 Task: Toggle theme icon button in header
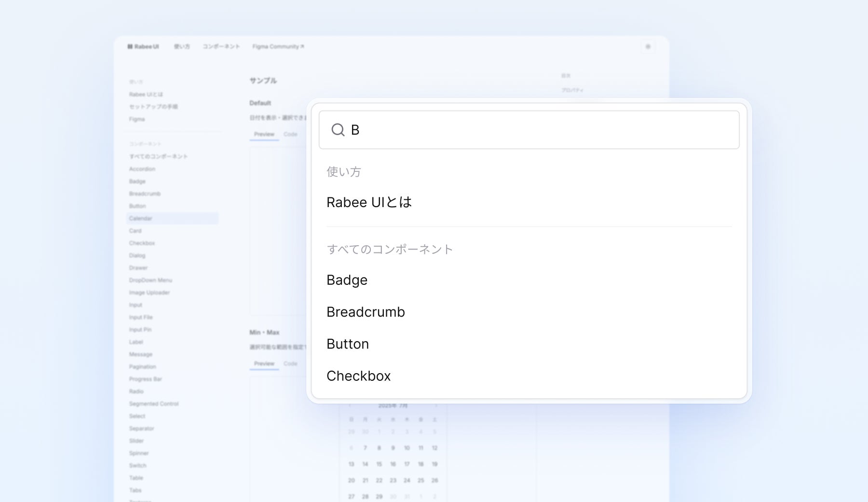[x=648, y=47]
